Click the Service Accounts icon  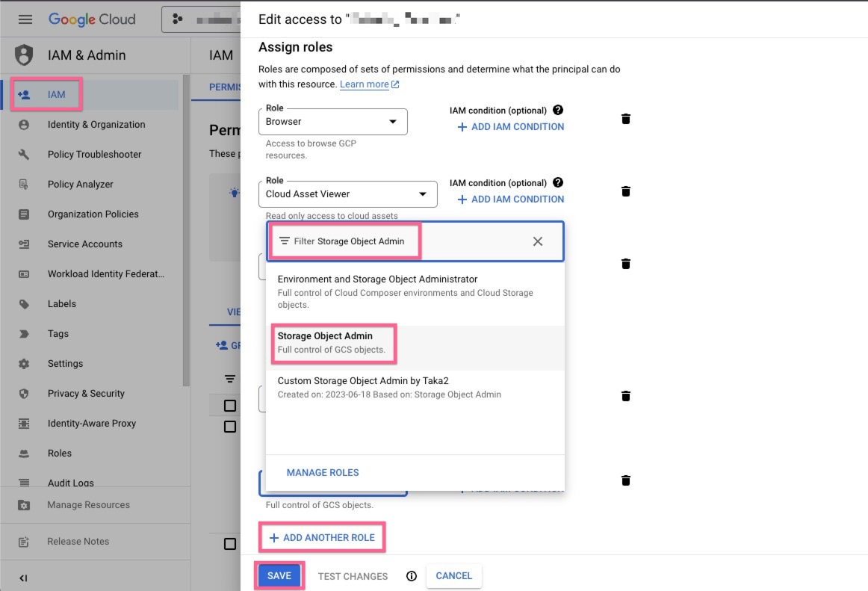24,244
